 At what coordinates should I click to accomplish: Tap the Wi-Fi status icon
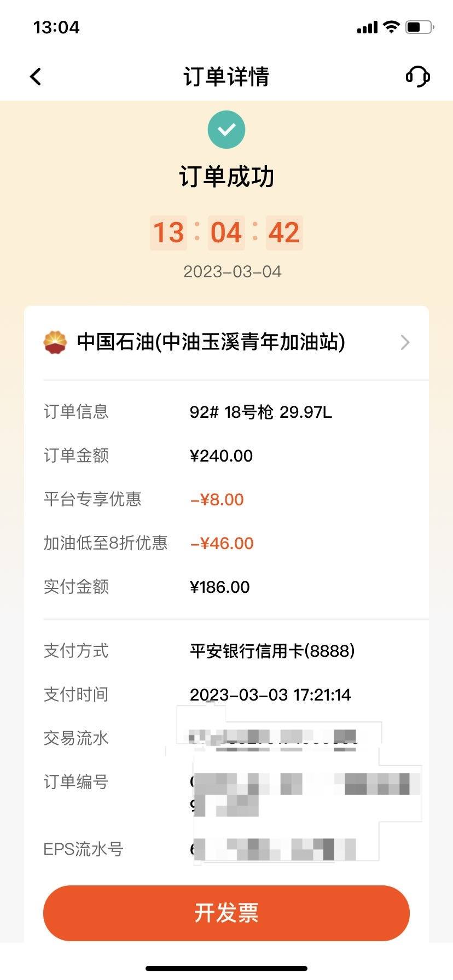[x=392, y=27]
